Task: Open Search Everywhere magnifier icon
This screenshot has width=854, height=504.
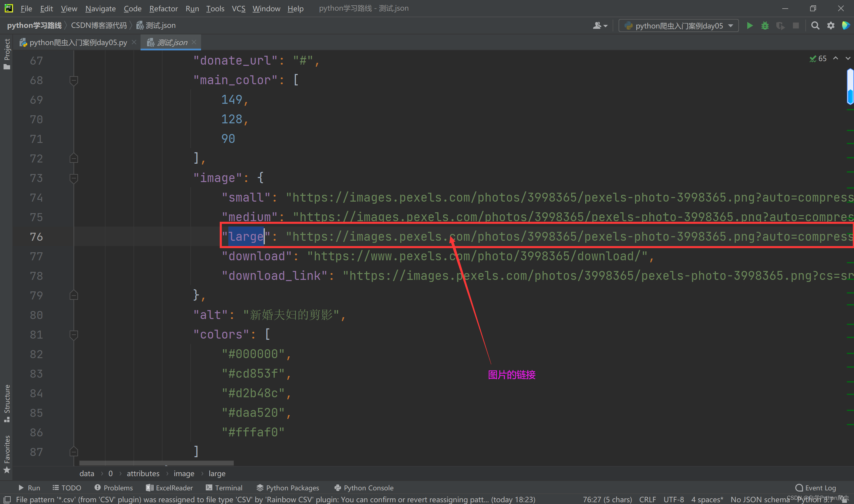Action: click(815, 25)
